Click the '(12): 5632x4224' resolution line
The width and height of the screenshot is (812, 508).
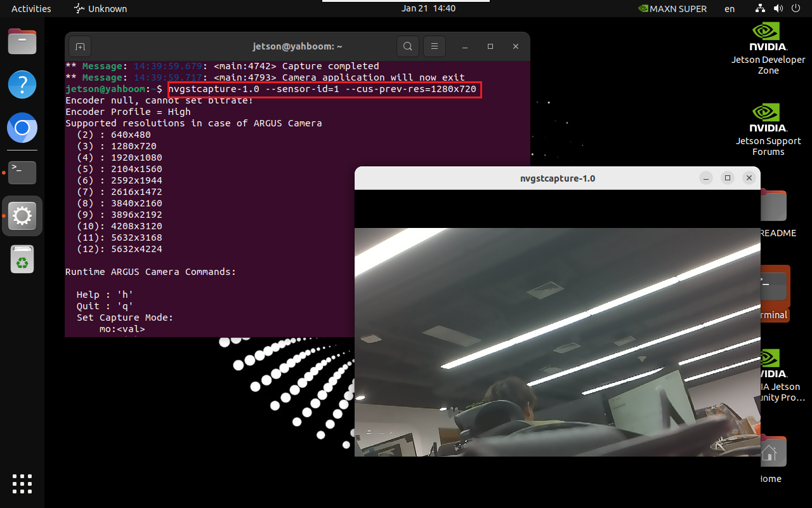(x=119, y=249)
